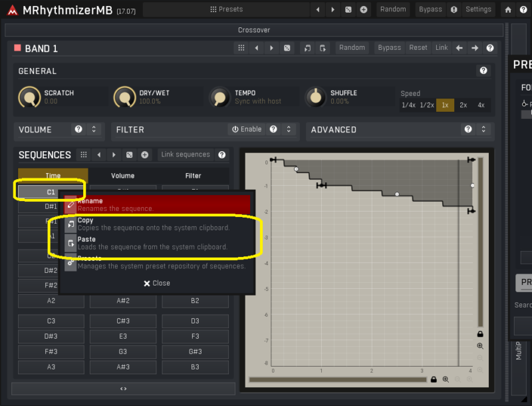Click the copy icon in Band 1 header
Image resolution: width=532 pixels, height=406 pixels.
click(307, 48)
